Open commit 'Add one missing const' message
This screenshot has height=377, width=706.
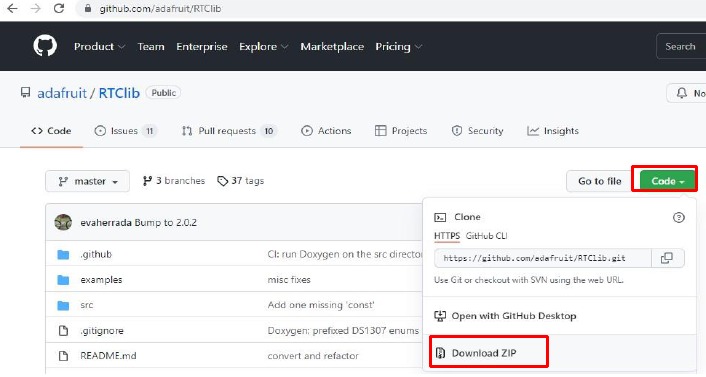321,305
